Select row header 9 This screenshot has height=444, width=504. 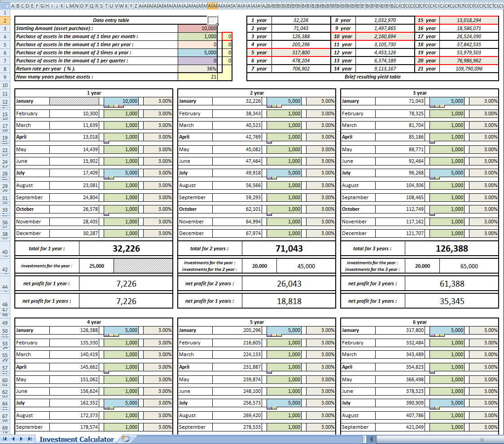[x=5, y=77]
